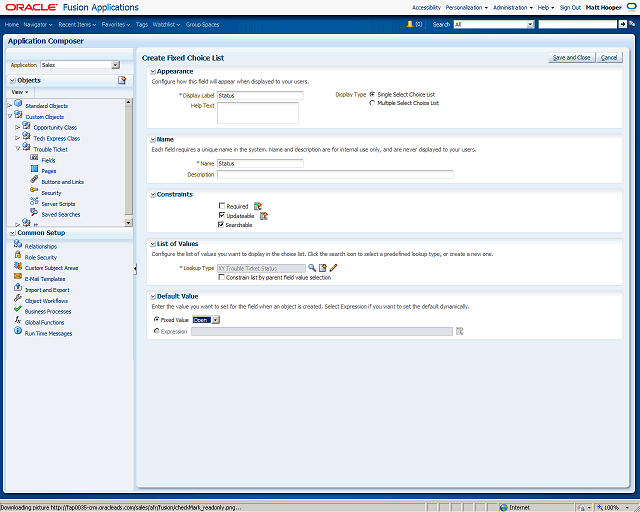Image resolution: width=640 pixels, height=512 pixels.
Task: Click the Relationships icon in Common Setup
Action: pyautogui.click(x=18, y=244)
